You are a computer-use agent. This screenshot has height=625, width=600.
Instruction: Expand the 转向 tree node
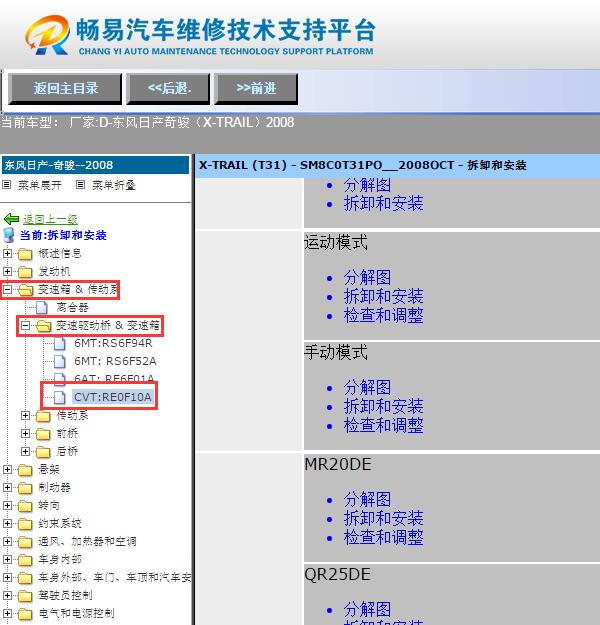coord(7,505)
